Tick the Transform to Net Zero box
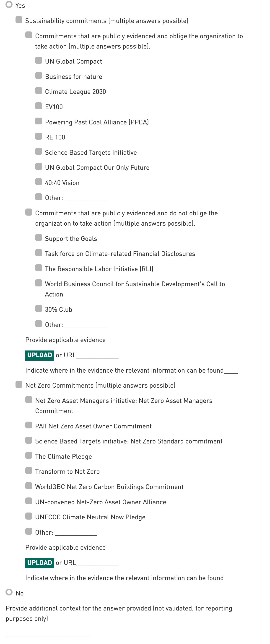This screenshot has width=270, height=644. (x=29, y=471)
